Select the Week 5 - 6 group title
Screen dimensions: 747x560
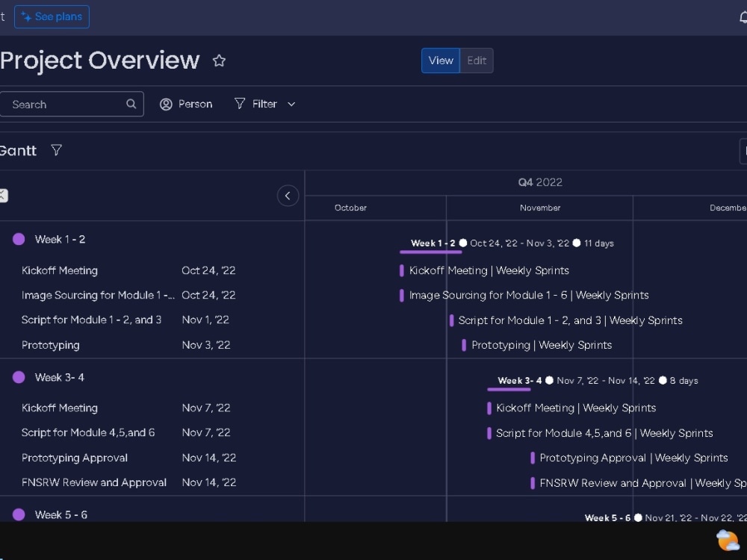click(61, 514)
